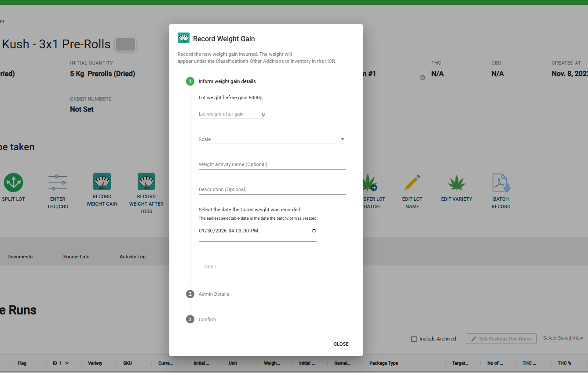The image size is (588, 373).
Task: Click the Edit Package Run Name button
Action: (x=501, y=339)
